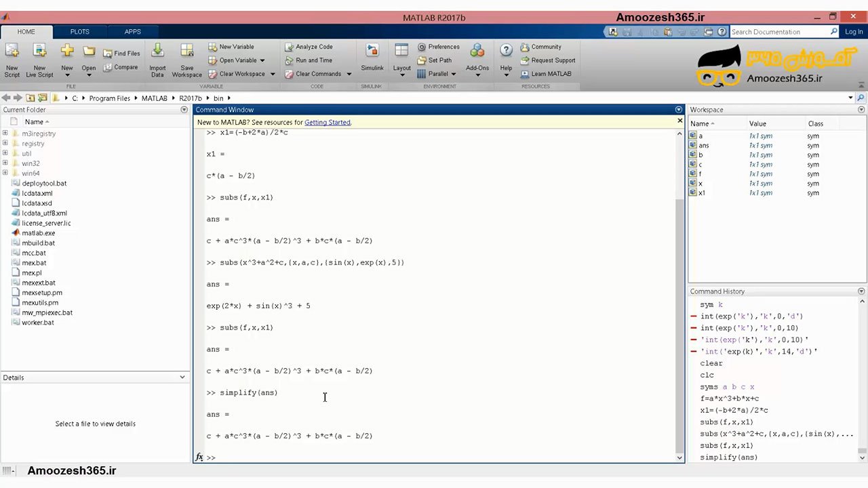Image resolution: width=868 pixels, height=488 pixels.
Task: Launch Simulink from the toolstrip
Action: pyautogui.click(x=372, y=58)
